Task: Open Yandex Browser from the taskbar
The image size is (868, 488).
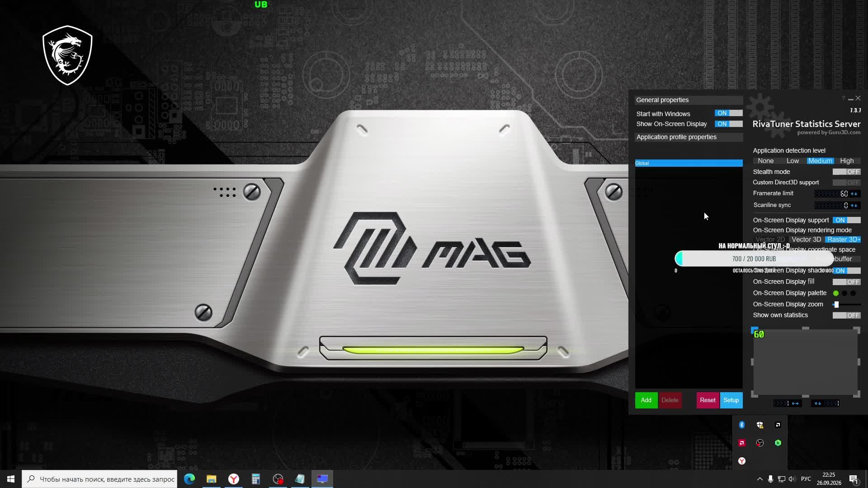Action: 234,479
